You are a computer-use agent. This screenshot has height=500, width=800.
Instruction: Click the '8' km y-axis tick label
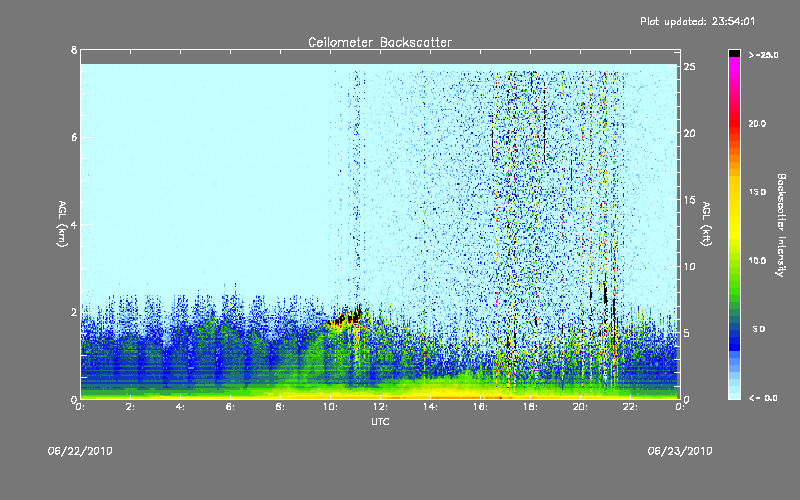click(74, 51)
